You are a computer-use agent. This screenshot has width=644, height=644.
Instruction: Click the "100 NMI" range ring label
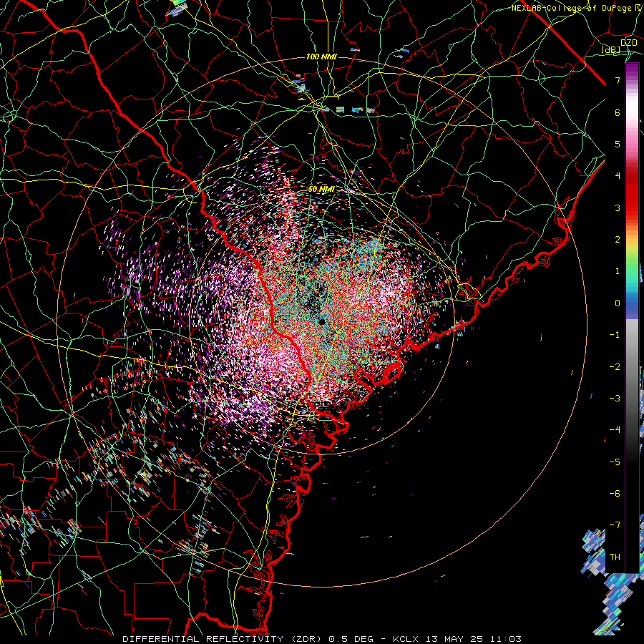click(x=321, y=57)
